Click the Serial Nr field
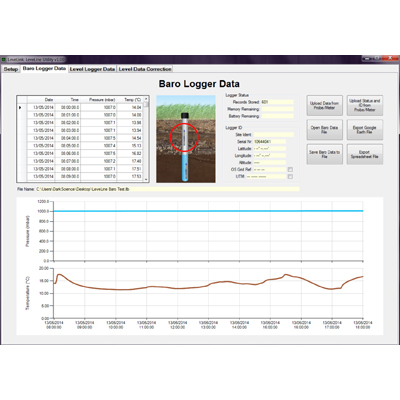The height and width of the screenshot is (400, 400). (270, 142)
